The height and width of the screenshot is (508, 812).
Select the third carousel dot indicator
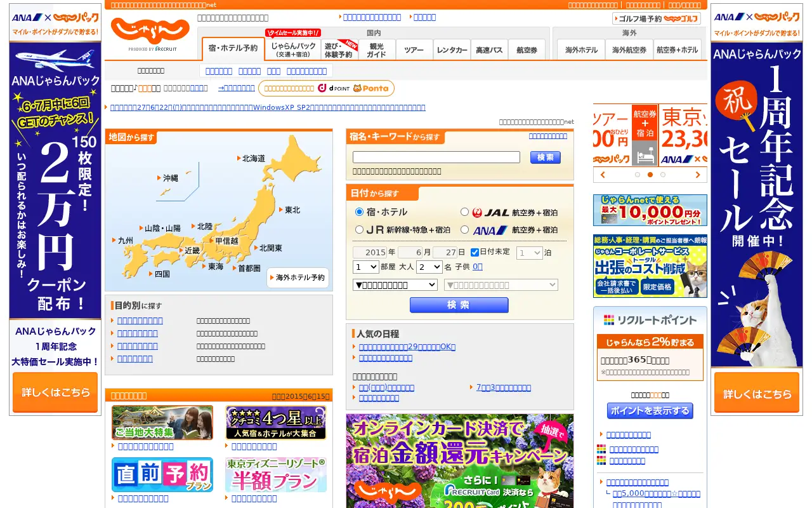(663, 175)
